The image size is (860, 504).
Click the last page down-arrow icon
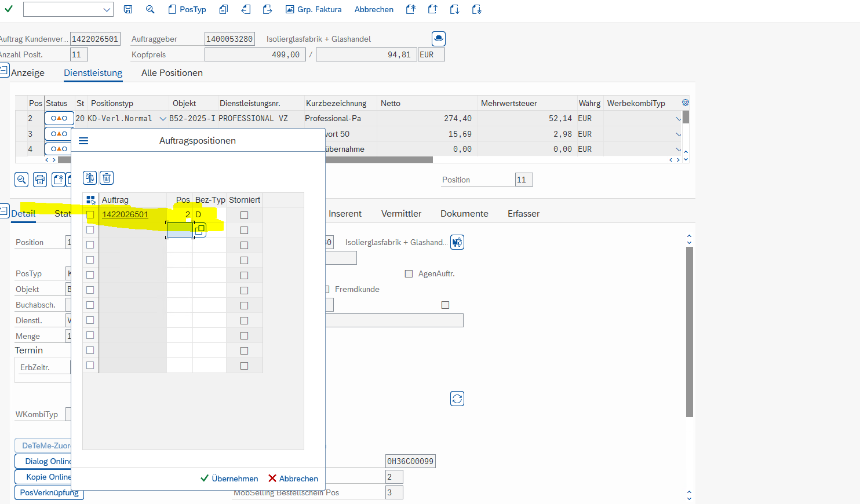pyautogui.click(x=476, y=9)
